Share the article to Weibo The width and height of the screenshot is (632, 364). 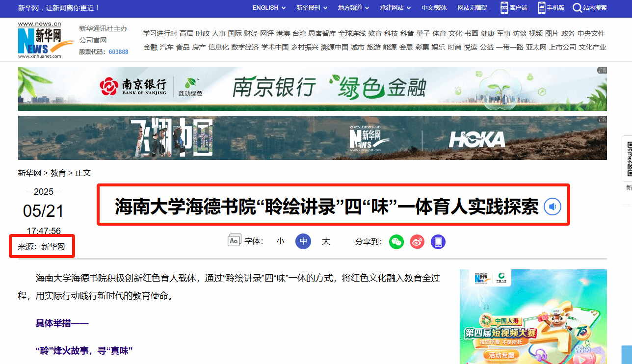tap(417, 241)
